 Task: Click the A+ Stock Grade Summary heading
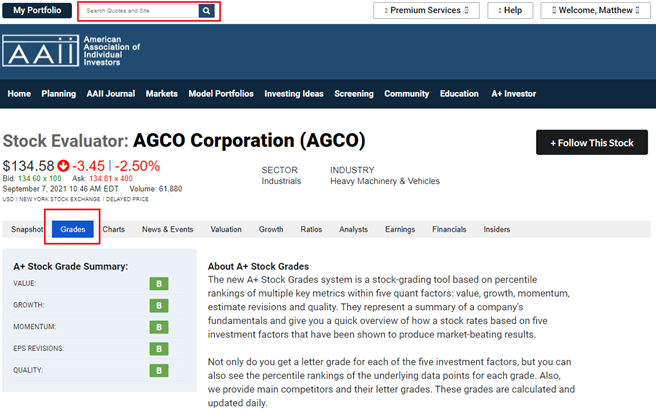pyautogui.click(x=71, y=266)
